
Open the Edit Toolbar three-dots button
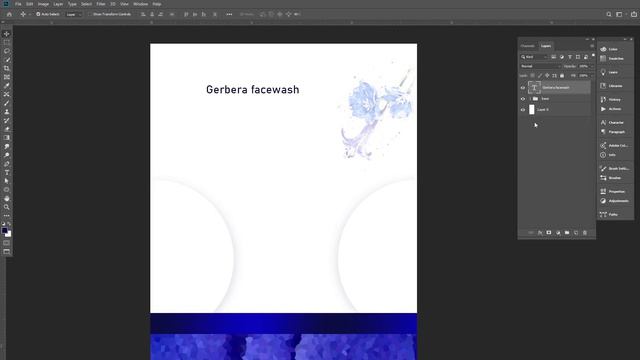point(7,216)
